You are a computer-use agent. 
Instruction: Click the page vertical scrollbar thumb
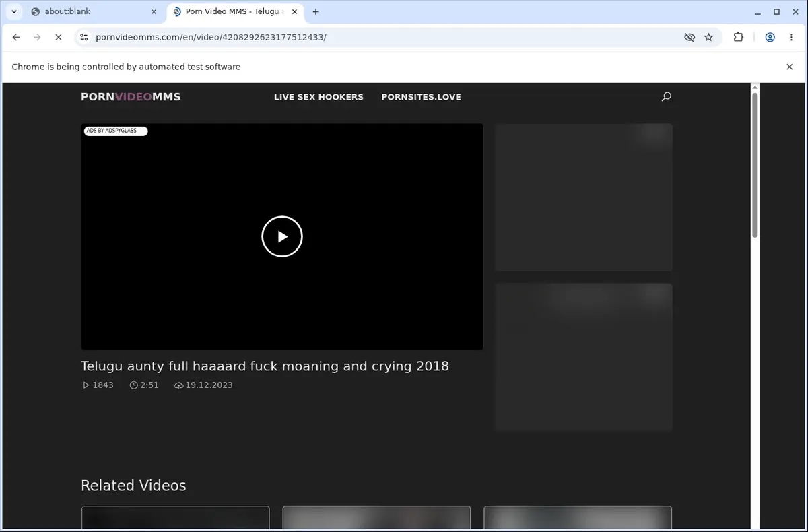755,165
